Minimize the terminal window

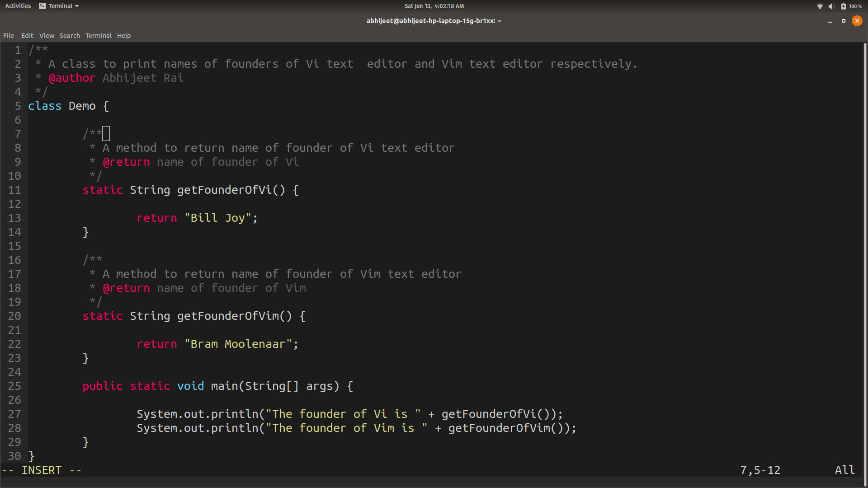[830, 21]
